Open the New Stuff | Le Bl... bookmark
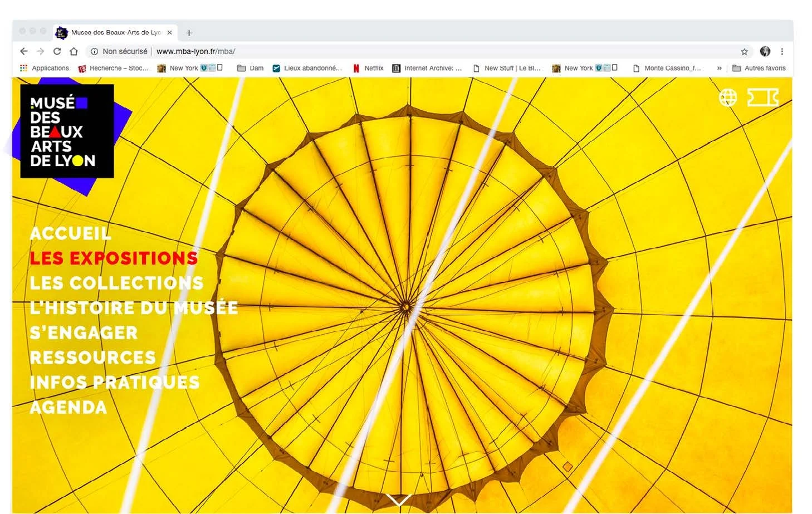Screen dimensions: 812x514 click(507, 68)
